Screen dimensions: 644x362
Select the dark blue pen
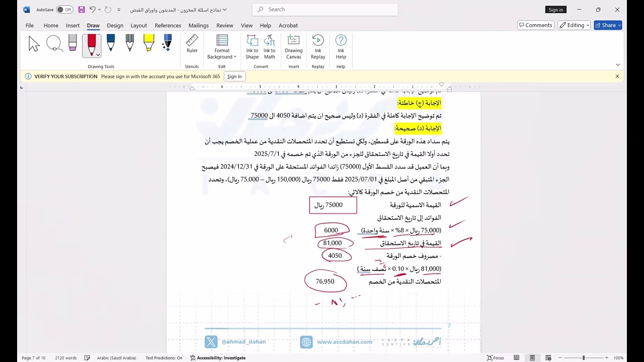pyautogui.click(x=111, y=43)
